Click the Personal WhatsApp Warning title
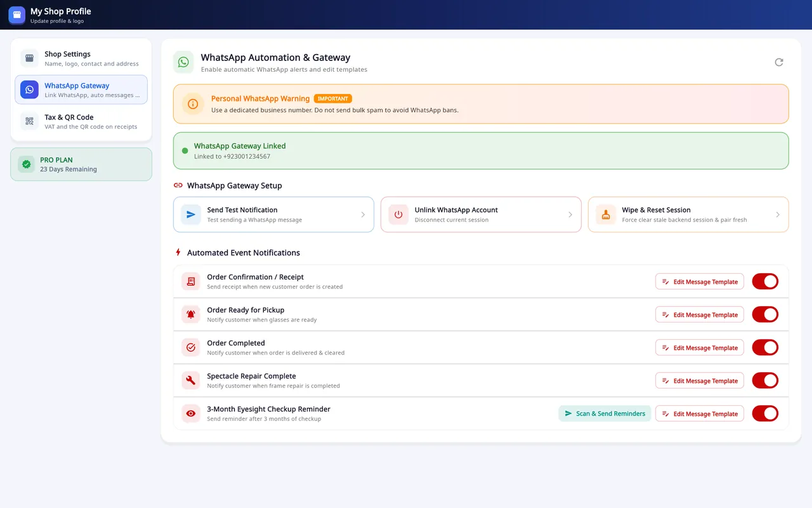This screenshot has width=812, height=508. 260,98
